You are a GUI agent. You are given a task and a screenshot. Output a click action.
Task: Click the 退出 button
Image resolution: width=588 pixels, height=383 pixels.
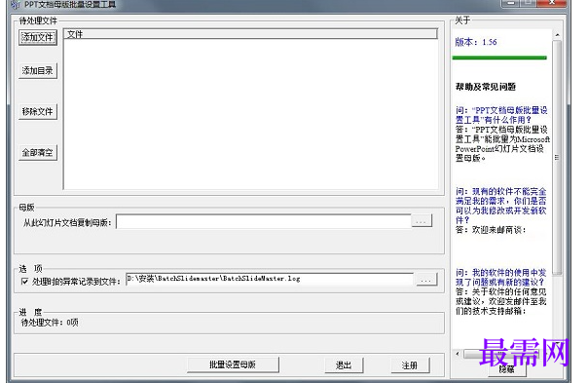coord(344,365)
